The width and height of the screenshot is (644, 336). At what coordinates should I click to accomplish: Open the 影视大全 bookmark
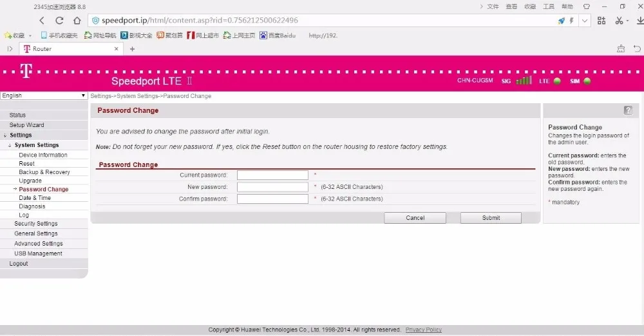[x=136, y=35]
